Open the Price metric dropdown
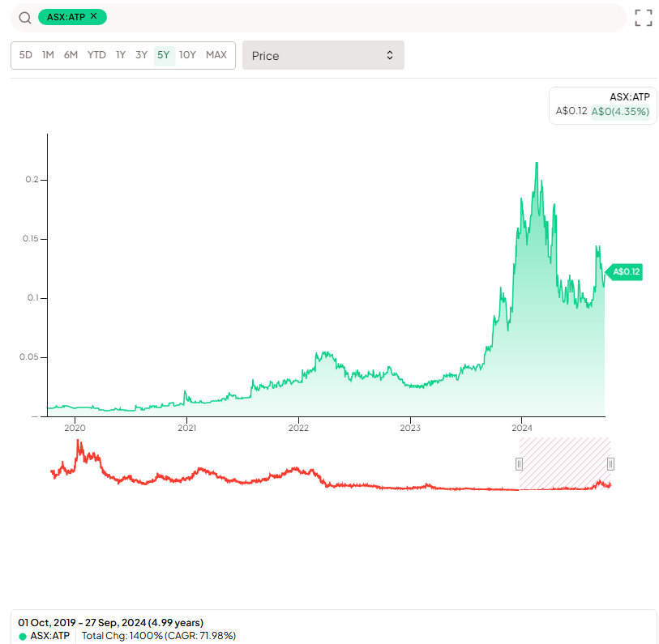Viewport: 659px width, 644px height. click(x=323, y=55)
